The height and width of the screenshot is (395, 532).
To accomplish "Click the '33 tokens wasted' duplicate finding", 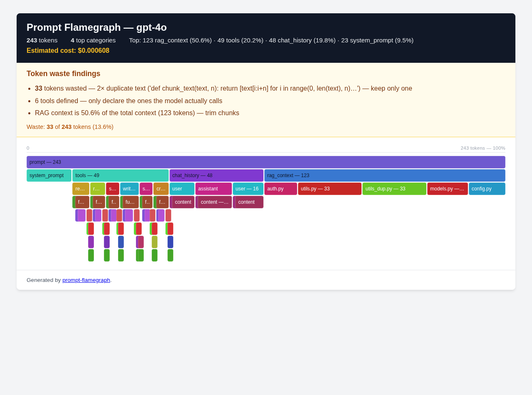I will pos(224,88).
